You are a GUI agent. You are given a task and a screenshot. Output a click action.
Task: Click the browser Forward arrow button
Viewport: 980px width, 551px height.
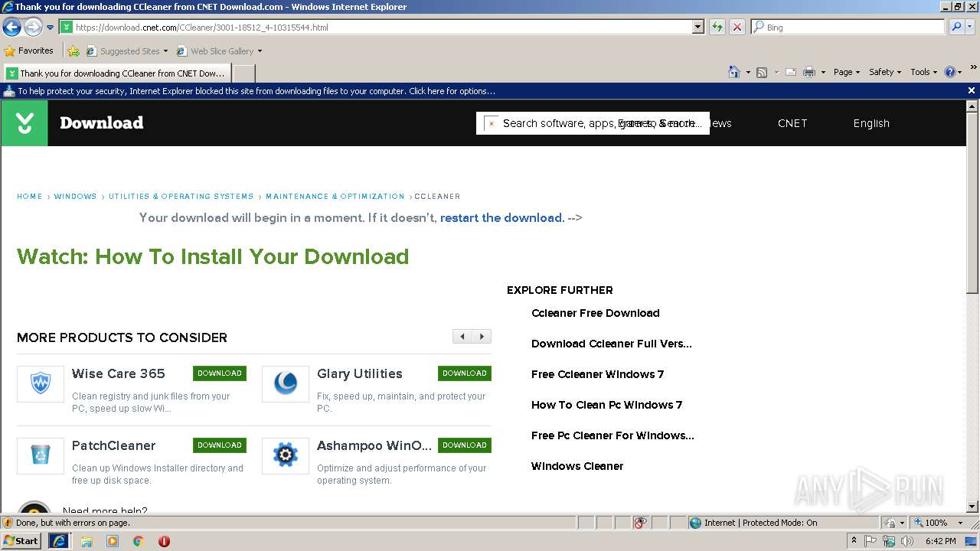click(33, 28)
